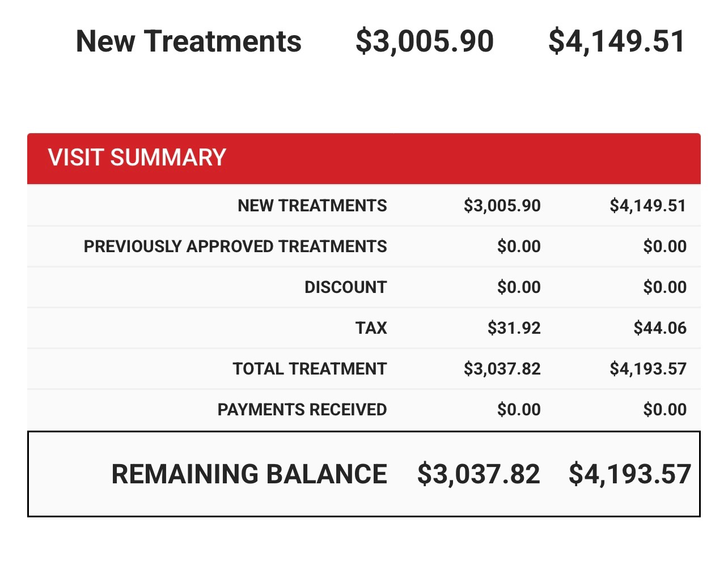The image size is (728, 574).
Task: Click the $3,037.82 Remaining Balance amount
Action: click(479, 474)
